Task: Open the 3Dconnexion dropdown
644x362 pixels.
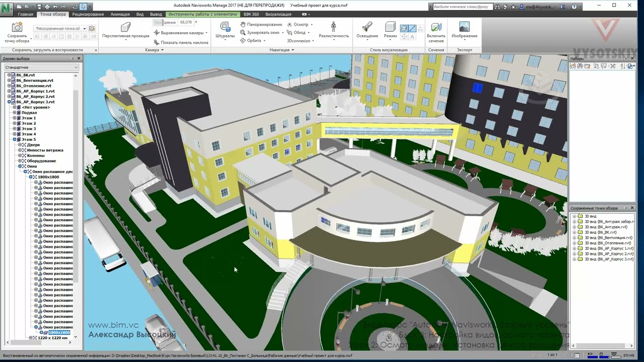Action: 300,41
